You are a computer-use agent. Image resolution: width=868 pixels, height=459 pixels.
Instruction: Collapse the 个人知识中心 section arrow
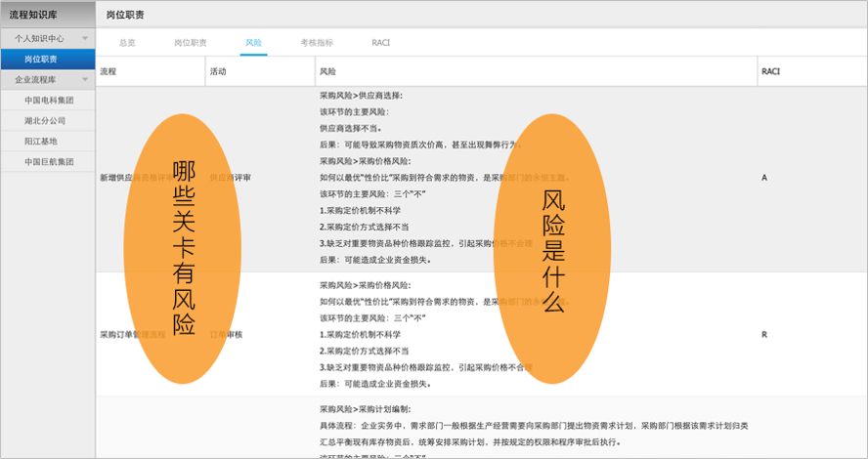tap(85, 39)
